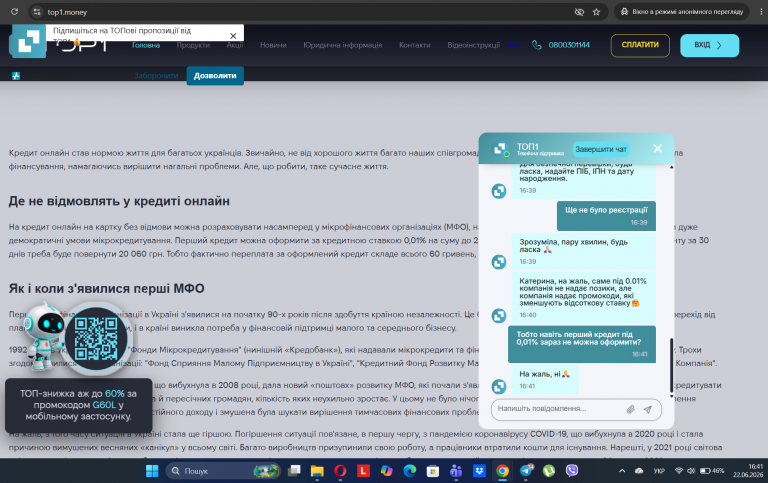Open the Головна menu item

(146, 45)
